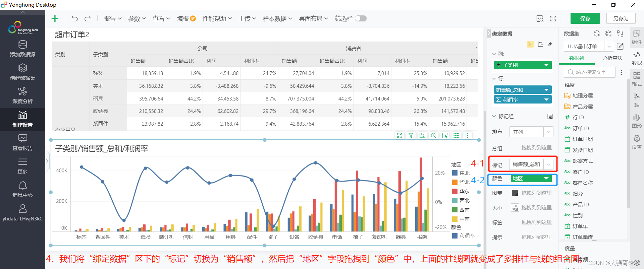Open 深度分析 in the left sidebar

tap(22, 95)
